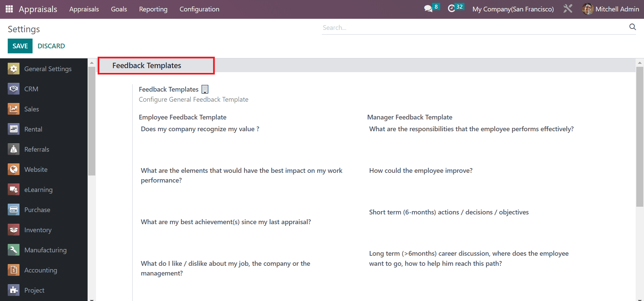
Task: Select the Rental app icon
Action: tap(14, 129)
